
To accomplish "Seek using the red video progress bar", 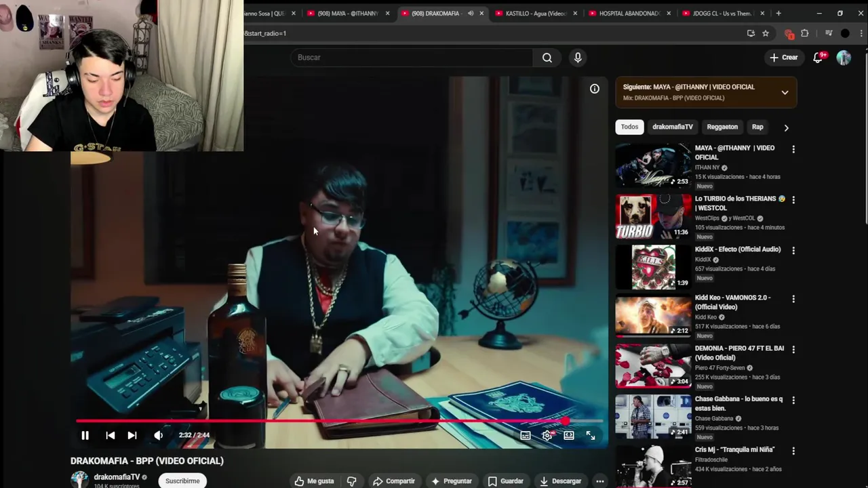I will pyautogui.click(x=339, y=421).
